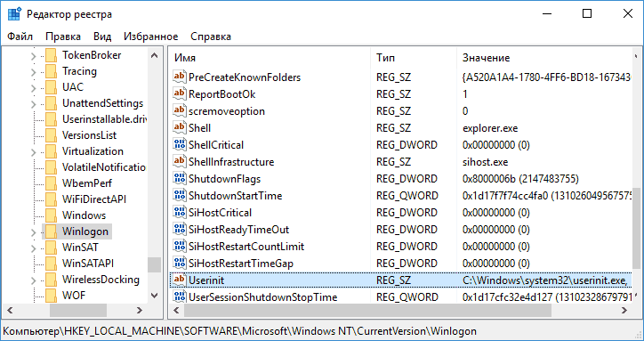Click the SiHostRestartTimeGap value icon
This screenshot has width=644, height=341.
(180, 263)
